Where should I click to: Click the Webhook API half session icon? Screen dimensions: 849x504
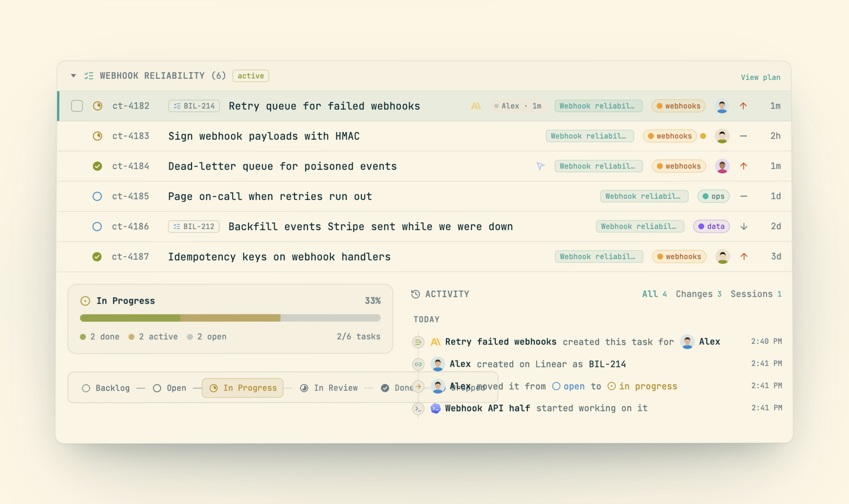click(x=436, y=408)
